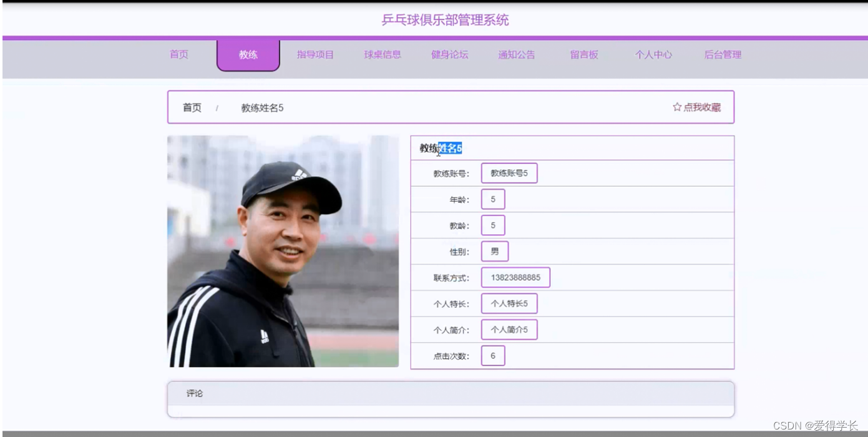Click the 教练姓名5 title heading

(x=441, y=149)
